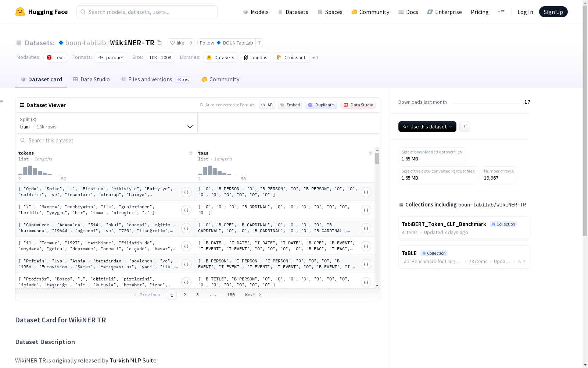The width and height of the screenshot is (588, 368).
Task: Open Community in the top navigation
Action: click(370, 12)
